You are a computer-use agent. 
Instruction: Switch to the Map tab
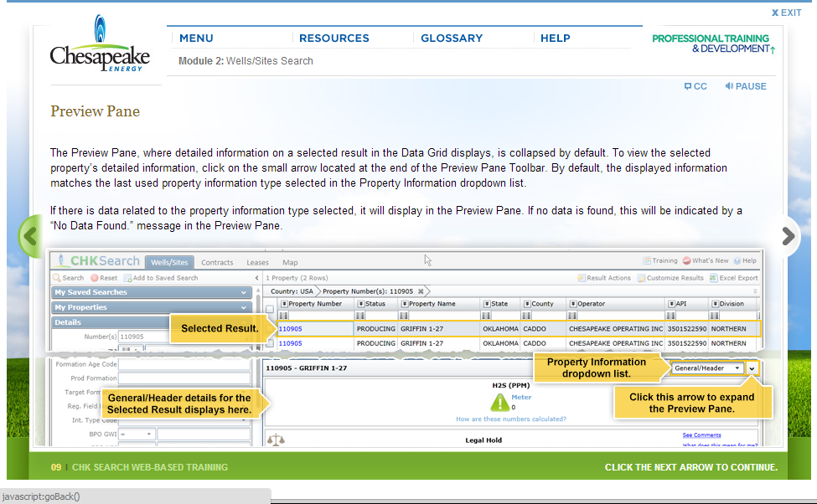coord(290,262)
